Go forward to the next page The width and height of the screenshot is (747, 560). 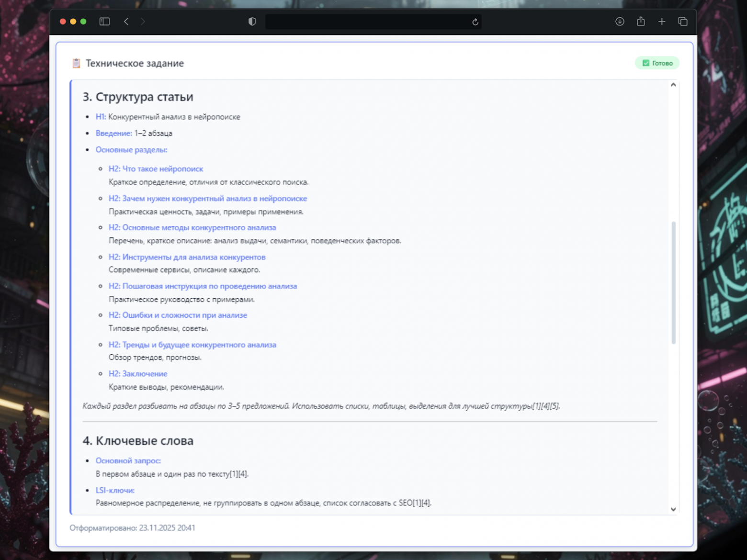coord(143,22)
